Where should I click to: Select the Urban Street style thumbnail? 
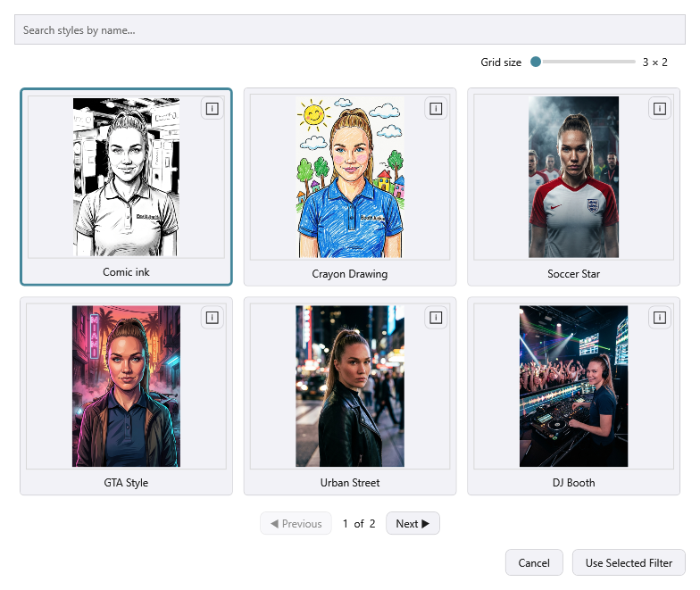point(350,386)
